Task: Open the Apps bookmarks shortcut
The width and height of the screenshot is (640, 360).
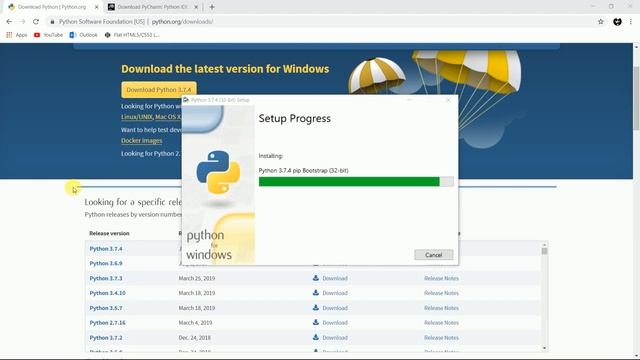Action: click(x=17, y=35)
